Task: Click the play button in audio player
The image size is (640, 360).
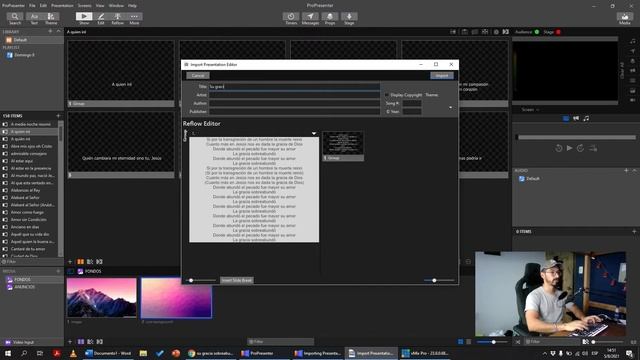Action: 569,148
